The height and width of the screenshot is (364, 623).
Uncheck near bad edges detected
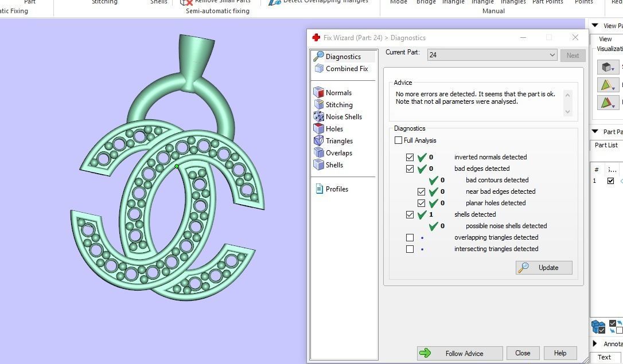point(422,191)
